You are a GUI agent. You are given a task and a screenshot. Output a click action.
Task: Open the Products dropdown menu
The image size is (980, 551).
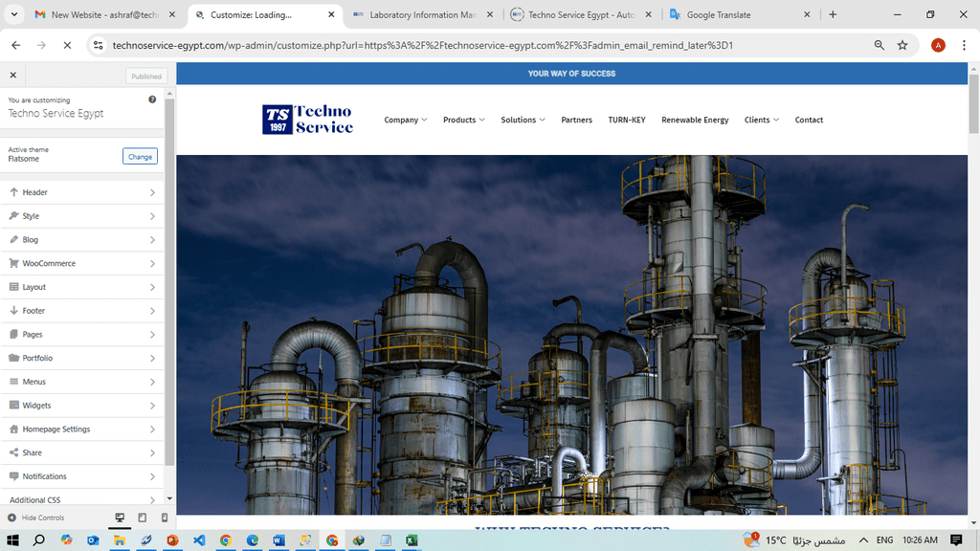point(464,120)
